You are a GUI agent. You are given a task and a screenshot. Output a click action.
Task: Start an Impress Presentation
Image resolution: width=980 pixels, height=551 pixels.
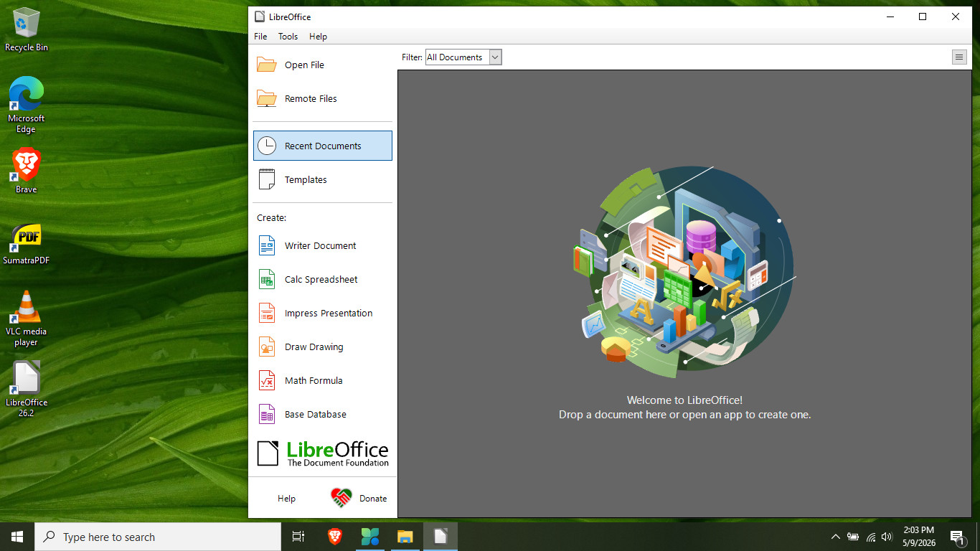coord(323,313)
